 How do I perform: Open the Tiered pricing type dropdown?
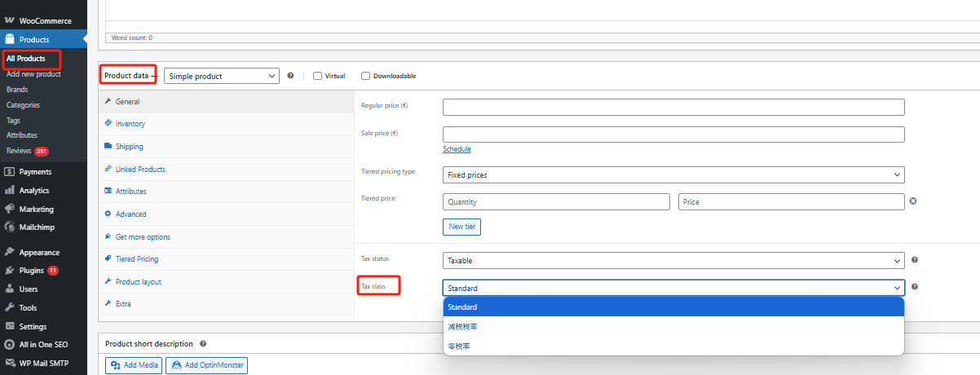click(673, 174)
